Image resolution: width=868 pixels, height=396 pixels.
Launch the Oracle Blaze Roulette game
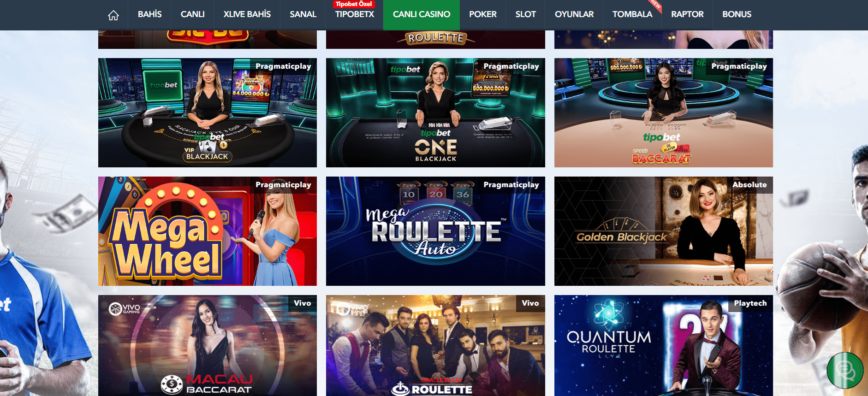click(x=435, y=345)
